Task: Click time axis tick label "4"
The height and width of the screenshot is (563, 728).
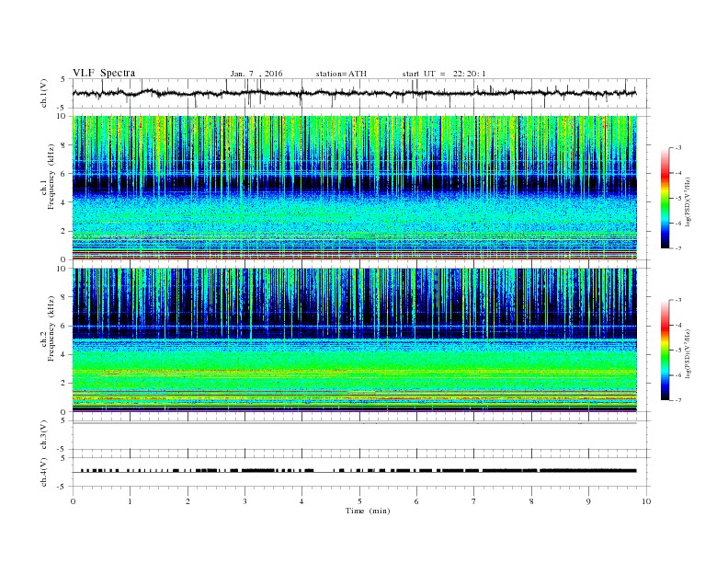Action: pyautogui.click(x=301, y=501)
